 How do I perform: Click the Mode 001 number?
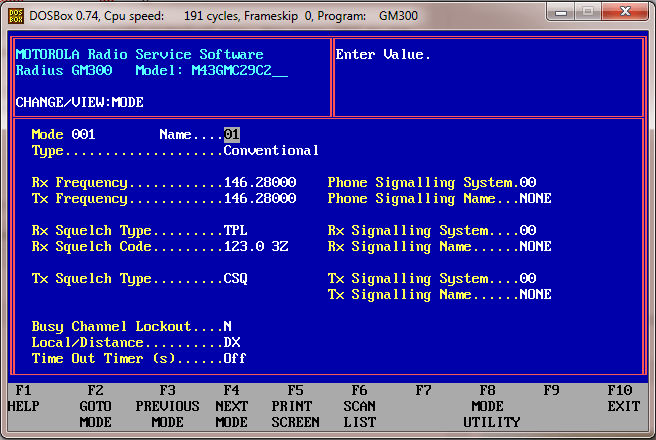click(83, 135)
